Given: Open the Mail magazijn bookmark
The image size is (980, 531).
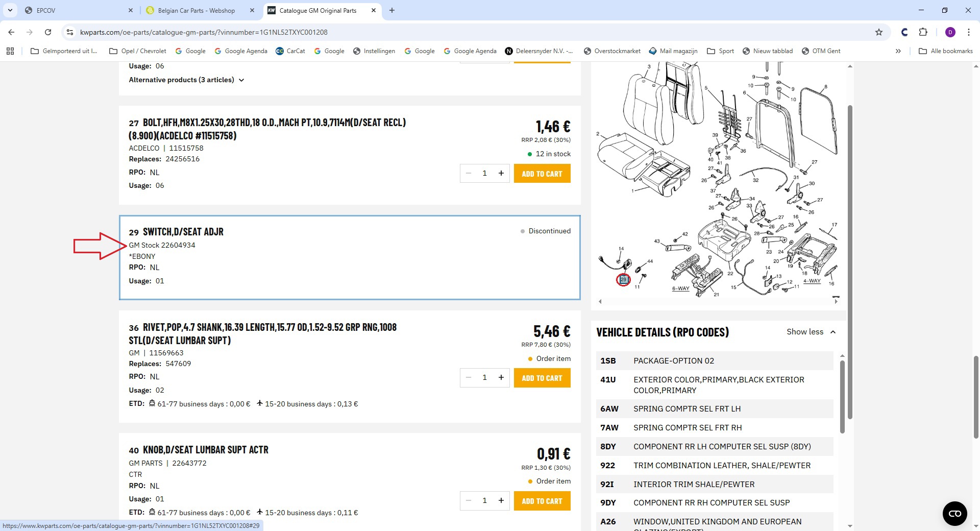Looking at the screenshot, I should point(673,51).
